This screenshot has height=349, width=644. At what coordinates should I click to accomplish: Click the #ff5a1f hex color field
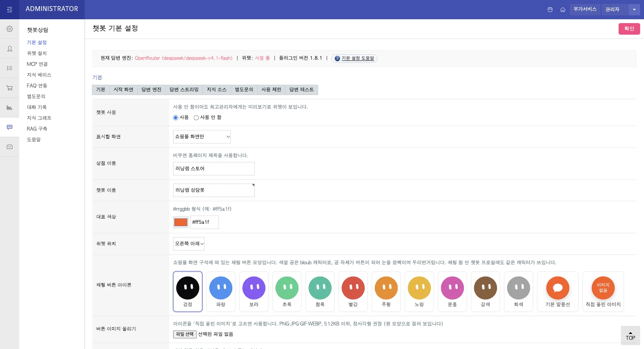(204, 222)
